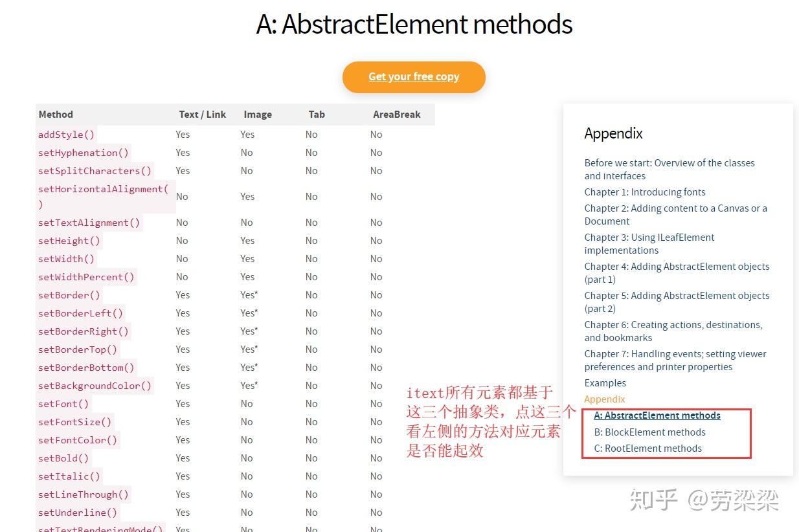Viewport: 799px width, 532px height.
Task: Select the Appendix link in the sidebar
Action: coord(604,399)
